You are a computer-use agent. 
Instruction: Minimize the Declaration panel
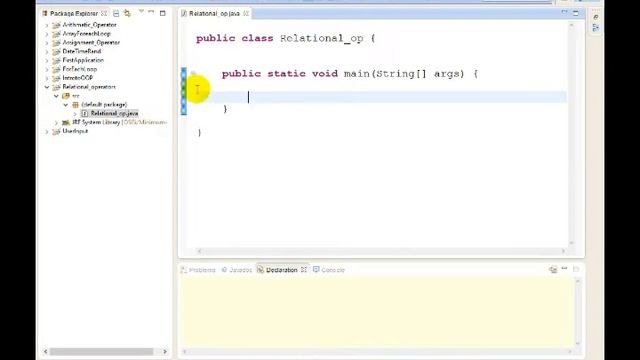[x=564, y=269]
